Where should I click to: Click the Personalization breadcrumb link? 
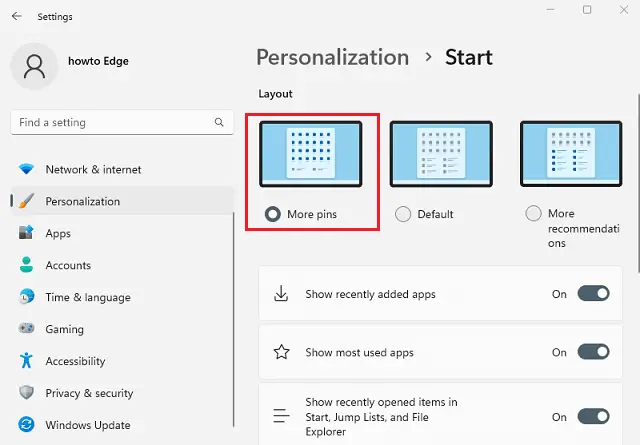tap(332, 57)
